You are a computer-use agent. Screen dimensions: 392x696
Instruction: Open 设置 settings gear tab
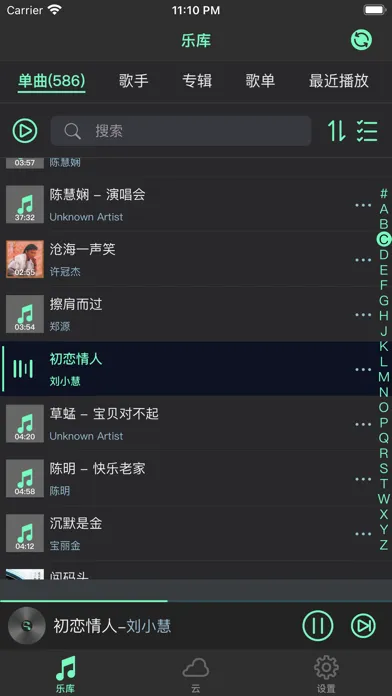click(326, 675)
